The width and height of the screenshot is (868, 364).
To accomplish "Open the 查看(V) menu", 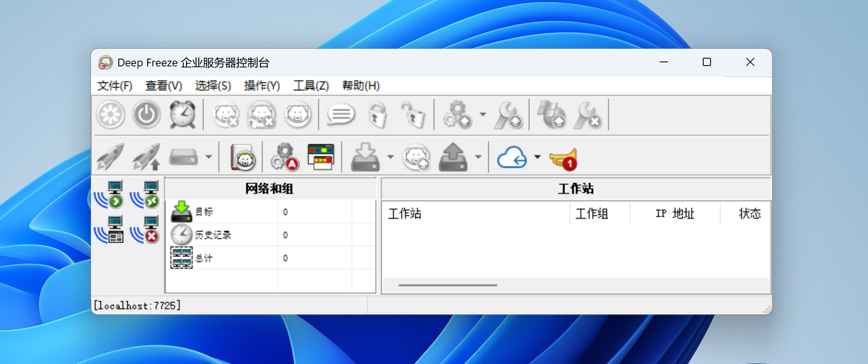I will [164, 86].
